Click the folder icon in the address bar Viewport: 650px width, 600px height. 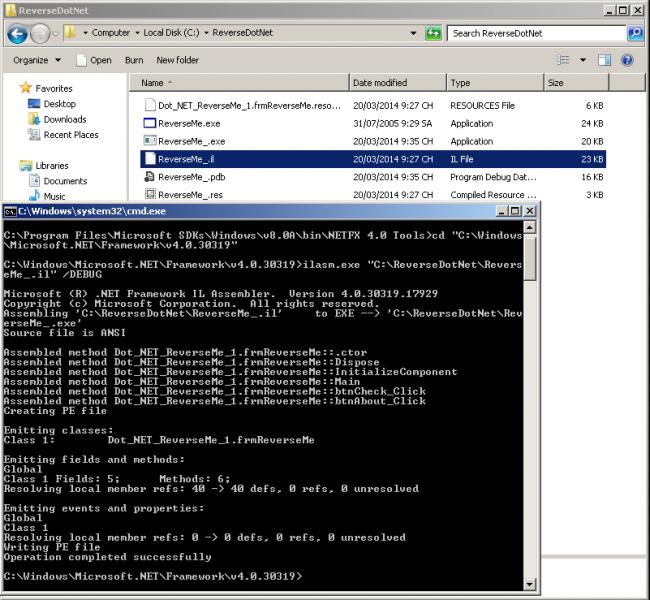click(x=70, y=32)
